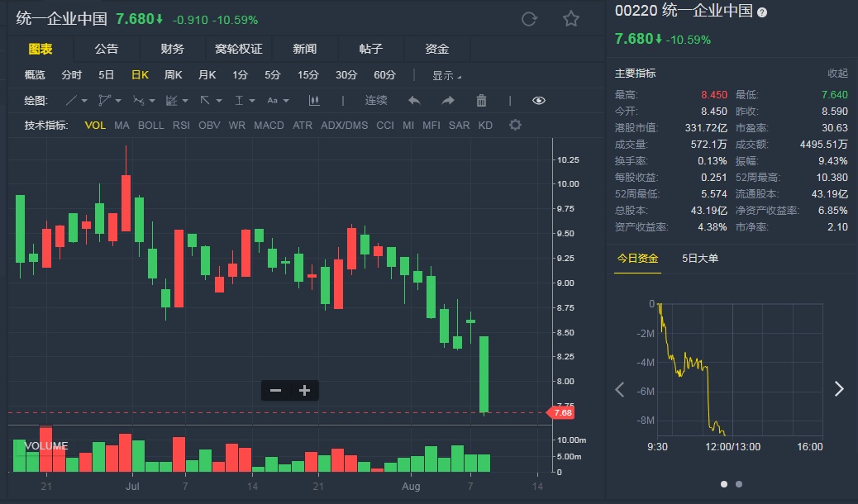Delete drawings with the trash icon

point(481,101)
